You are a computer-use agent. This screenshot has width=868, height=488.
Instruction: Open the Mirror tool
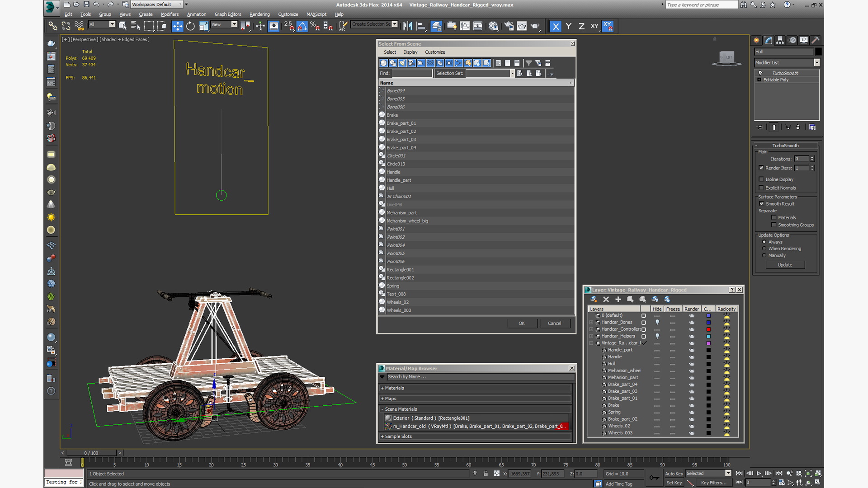(408, 26)
